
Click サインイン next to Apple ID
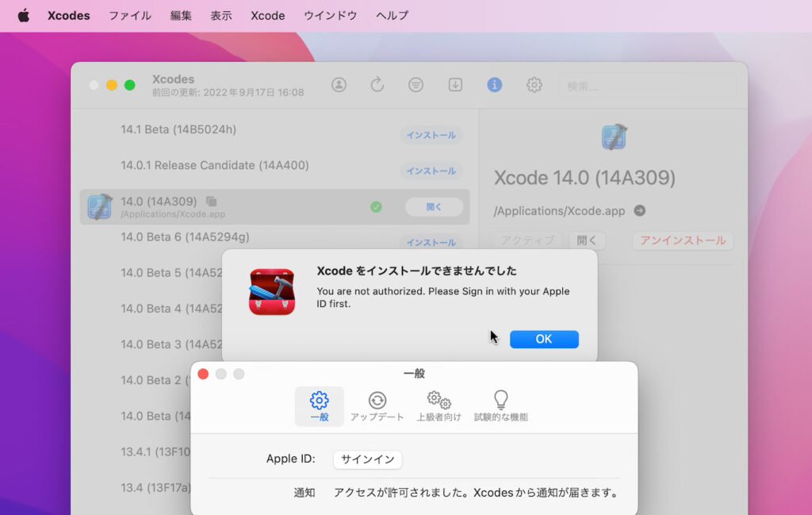(x=367, y=459)
